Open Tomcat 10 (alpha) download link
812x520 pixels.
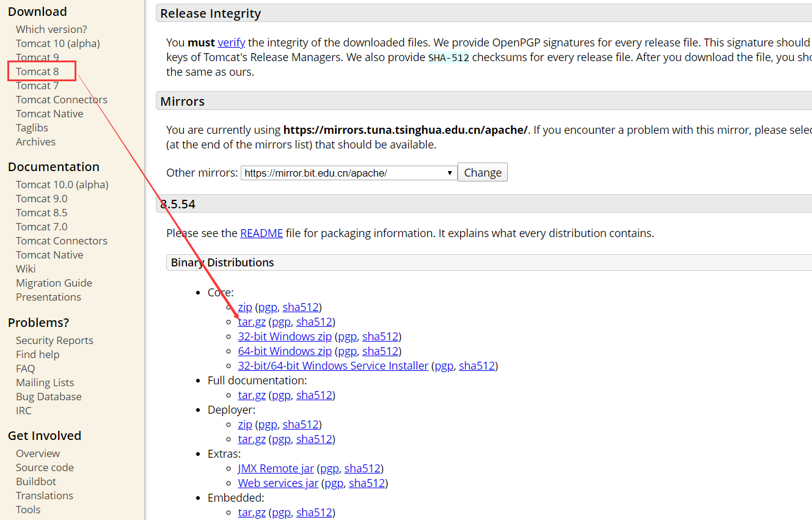pos(58,43)
